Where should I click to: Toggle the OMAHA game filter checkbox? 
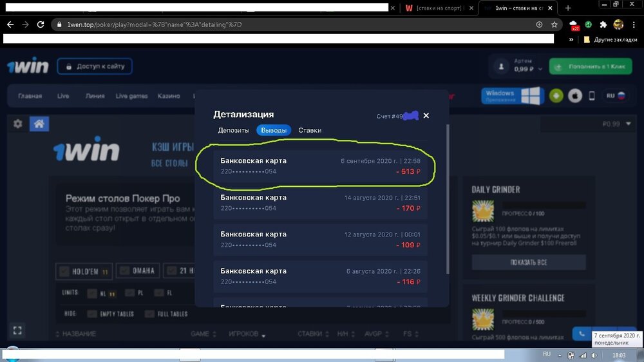coord(124,271)
